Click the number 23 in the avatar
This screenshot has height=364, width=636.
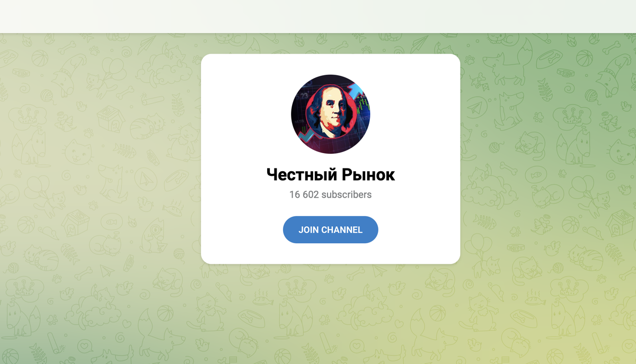point(304,95)
